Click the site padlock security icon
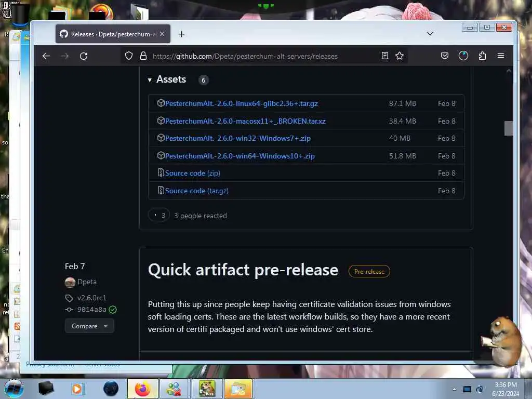532x399 pixels. click(143, 56)
